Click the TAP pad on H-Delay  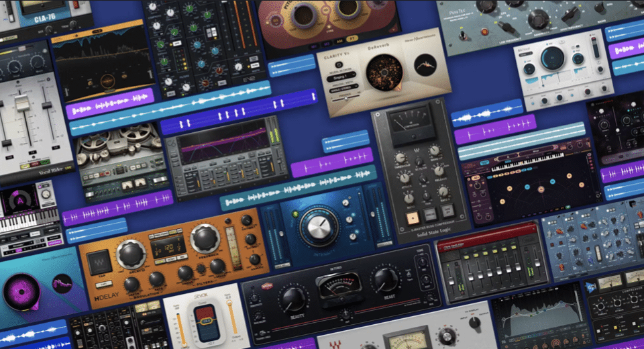click(x=99, y=262)
